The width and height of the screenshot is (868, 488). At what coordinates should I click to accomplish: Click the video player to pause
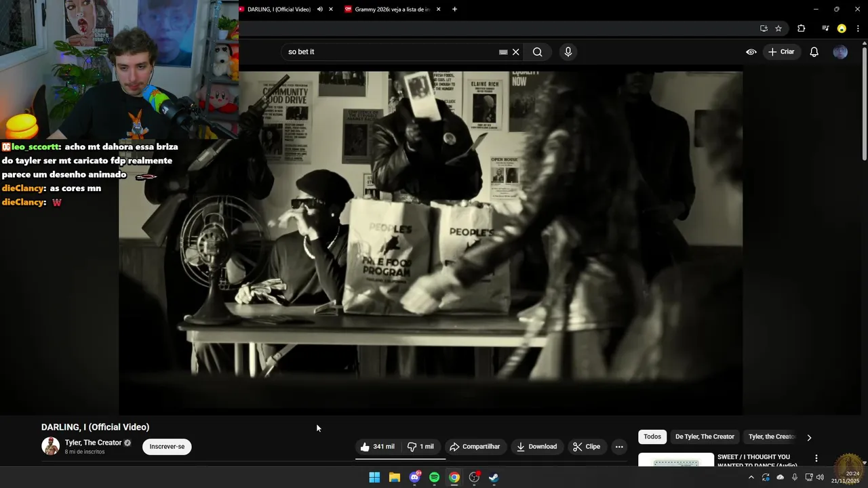click(x=431, y=243)
